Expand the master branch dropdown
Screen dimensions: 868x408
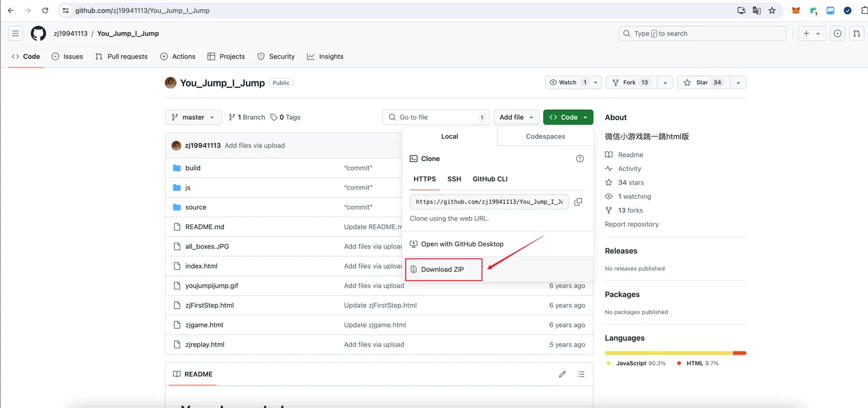pyautogui.click(x=193, y=117)
